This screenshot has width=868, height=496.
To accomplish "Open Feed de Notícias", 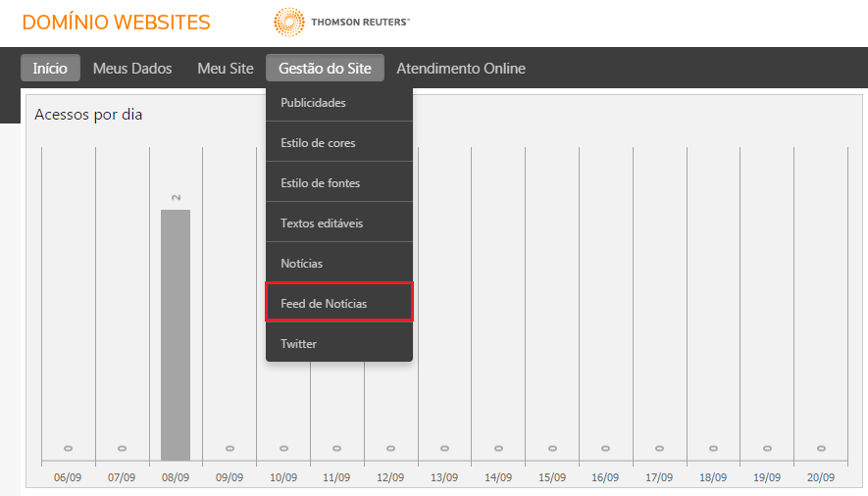I will point(339,303).
